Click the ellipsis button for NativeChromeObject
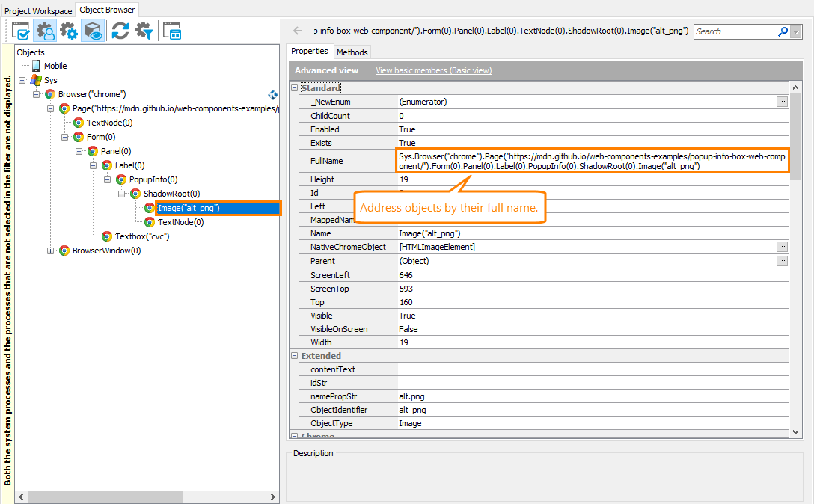The width and height of the screenshot is (814, 504). (x=782, y=247)
